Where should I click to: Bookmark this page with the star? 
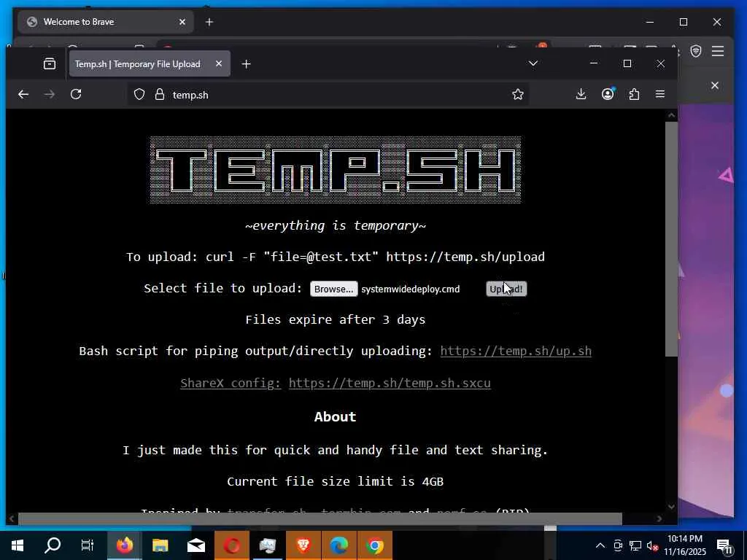click(518, 94)
